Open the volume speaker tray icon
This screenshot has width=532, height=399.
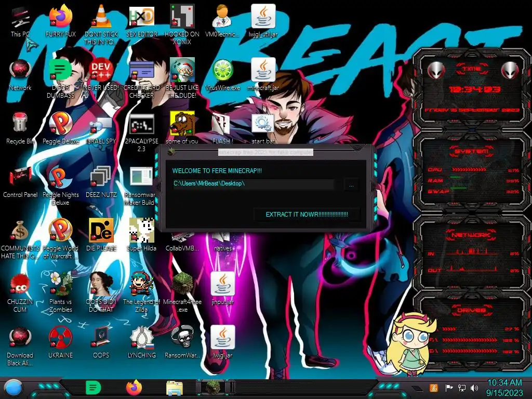click(474, 388)
